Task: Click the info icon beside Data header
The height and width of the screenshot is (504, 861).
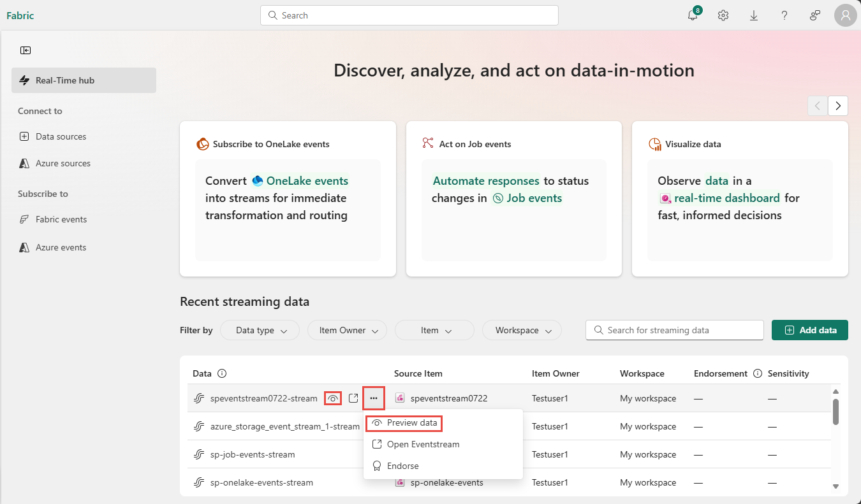Action: coord(222,373)
